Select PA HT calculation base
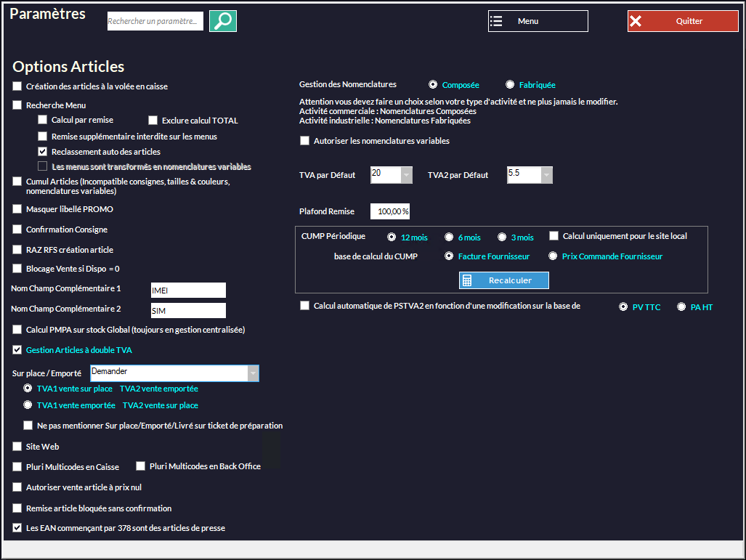This screenshot has width=746, height=560. tap(681, 307)
